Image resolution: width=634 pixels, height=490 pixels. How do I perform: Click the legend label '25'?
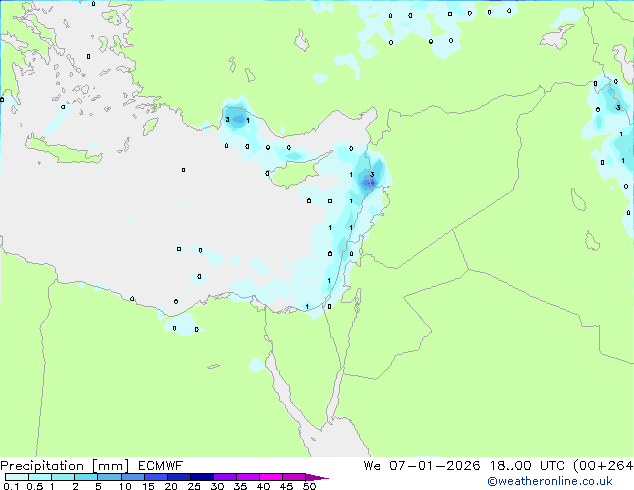pyautogui.click(x=194, y=486)
